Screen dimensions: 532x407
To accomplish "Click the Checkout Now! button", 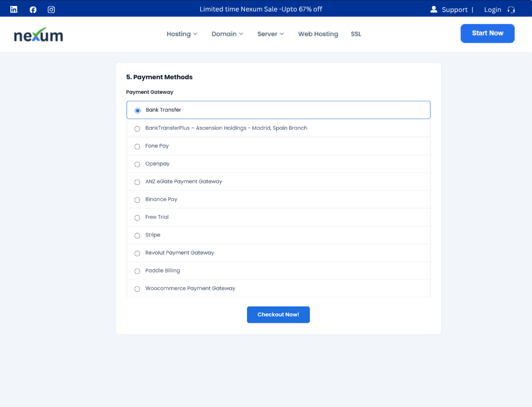I will coord(278,315).
